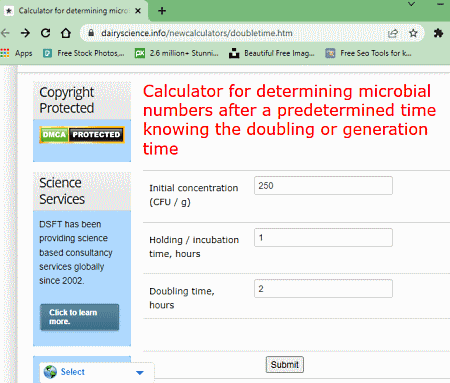The image size is (450, 383).
Task: Open the Apps grid shortcut
Action: tap(17, 53)
